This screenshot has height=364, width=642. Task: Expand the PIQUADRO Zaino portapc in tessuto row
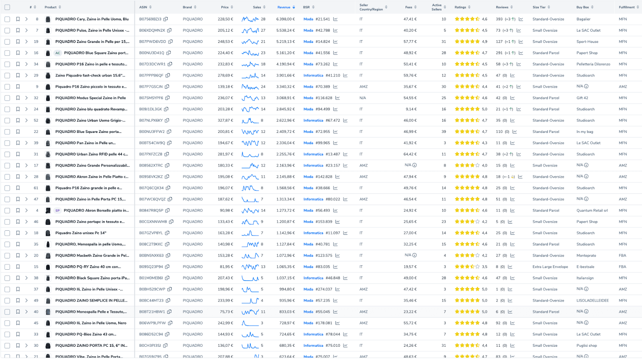(x=26, y=222)
